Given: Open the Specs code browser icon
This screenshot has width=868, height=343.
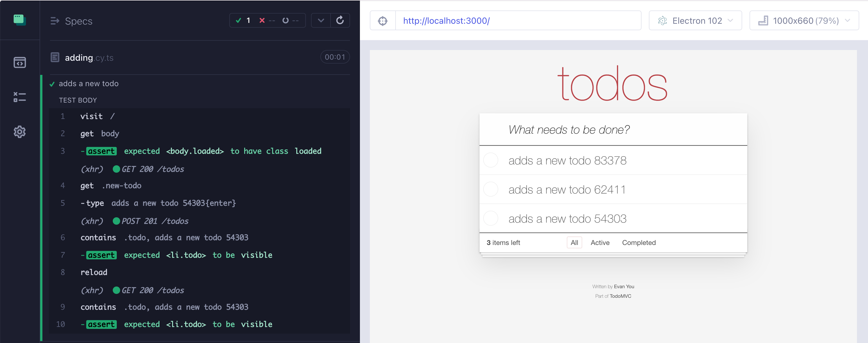Looking at the screenshot, I should pos(20,63).
